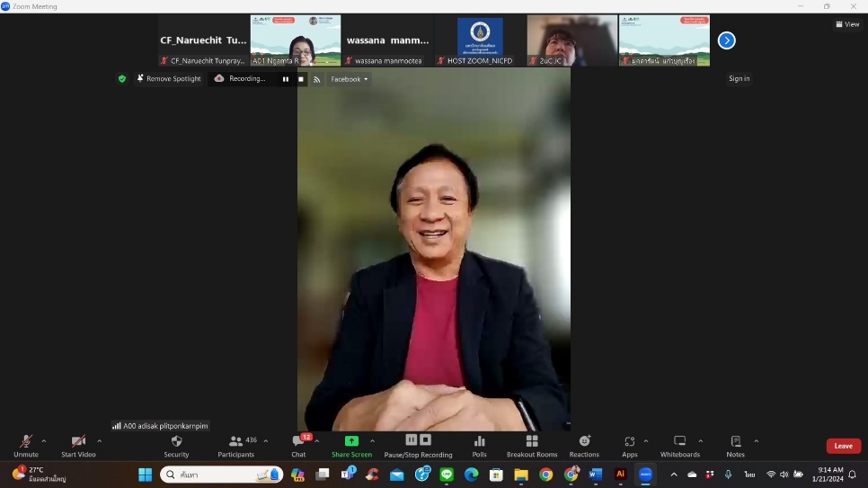The image size is (868, 488).
Task: Open clock showing 9:14 AM
Action: pos(828,475)
